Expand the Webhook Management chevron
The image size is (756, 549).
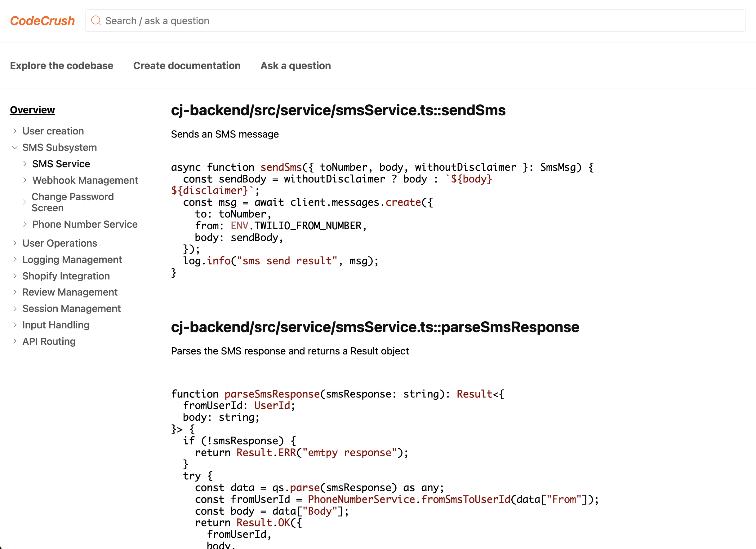point(25,180)
